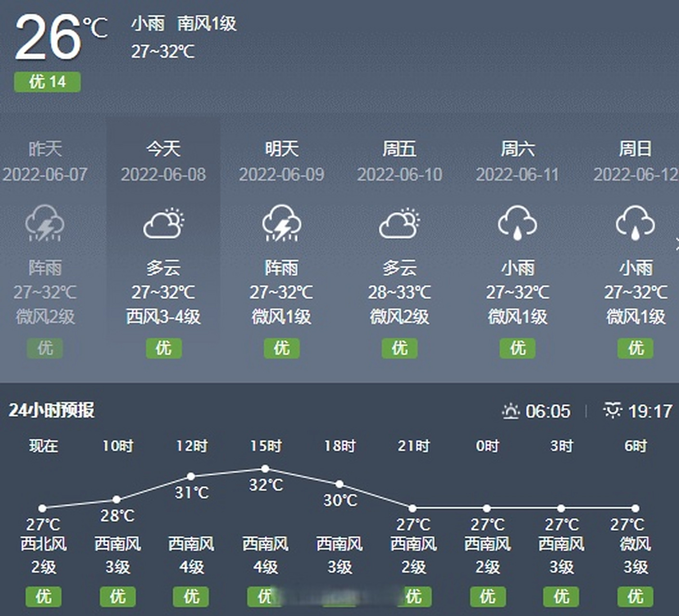Screen dimensions: 679x616
Task: Click the 19:17 sunset time
Action: point(650,411)
